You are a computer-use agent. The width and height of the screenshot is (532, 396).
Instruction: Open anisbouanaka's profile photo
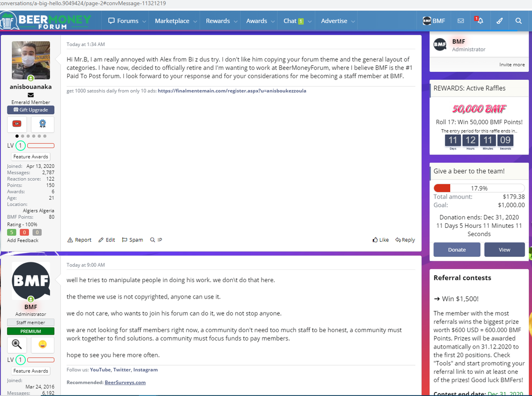(31, 60)
